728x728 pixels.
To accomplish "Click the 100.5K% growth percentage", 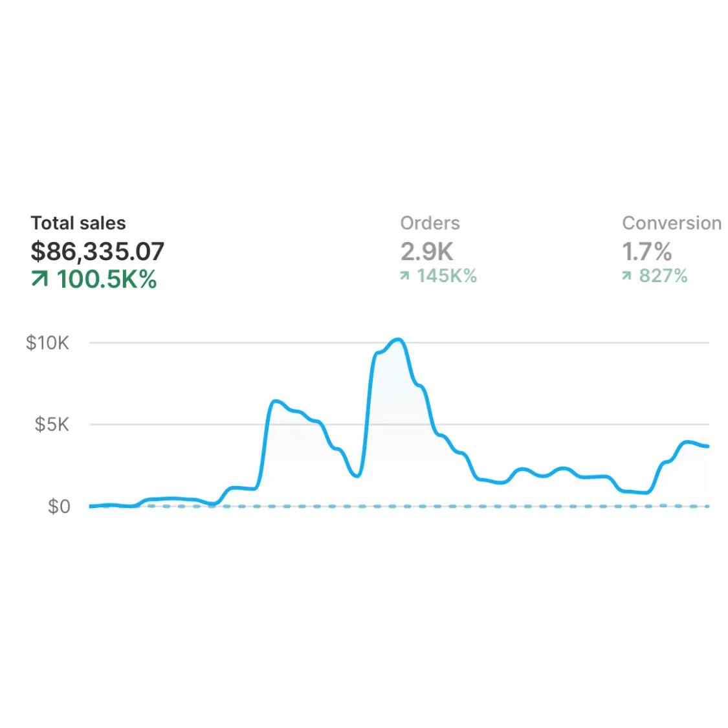I will pyautogui.click(x=107, y=280).
